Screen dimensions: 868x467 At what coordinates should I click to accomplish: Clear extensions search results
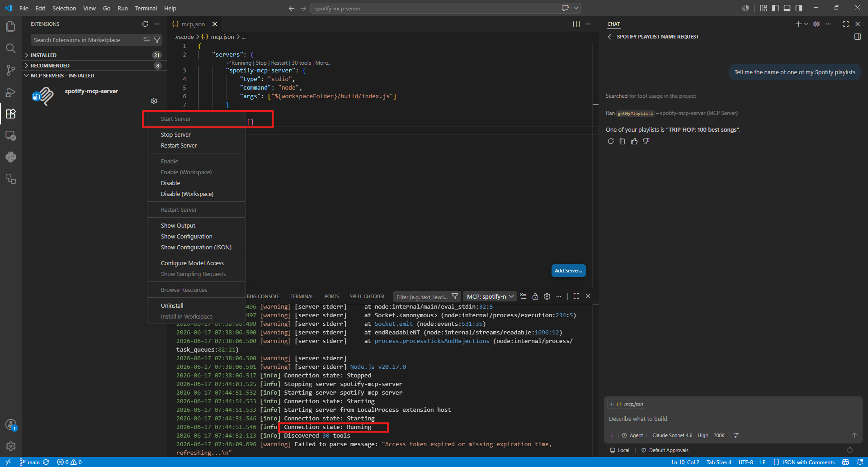(146, 40)
